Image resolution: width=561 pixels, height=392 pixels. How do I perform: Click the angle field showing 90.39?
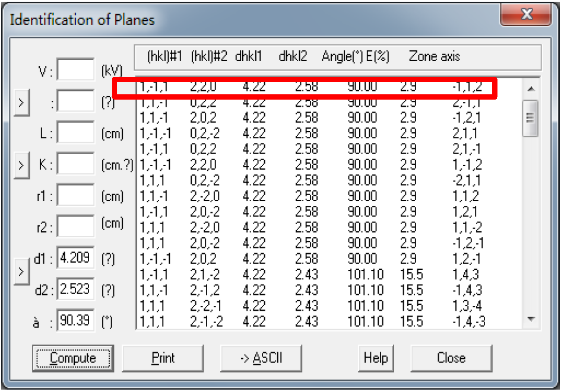click(x=75, y=320)
